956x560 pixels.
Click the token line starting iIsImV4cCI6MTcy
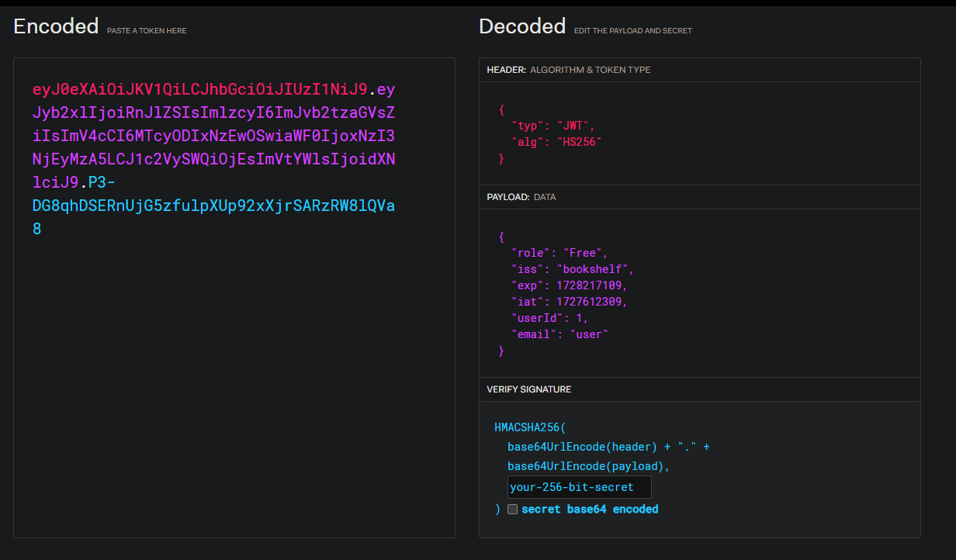coord(214,136)
